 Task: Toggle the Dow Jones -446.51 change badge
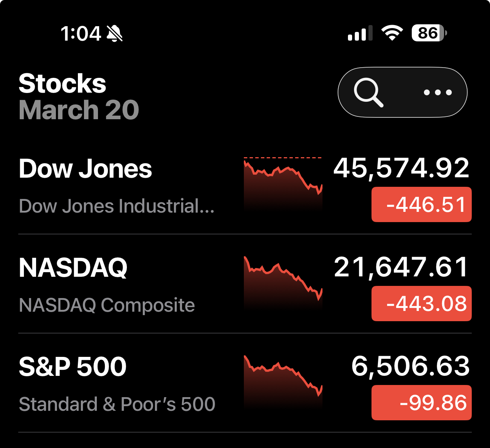point(421,205)
